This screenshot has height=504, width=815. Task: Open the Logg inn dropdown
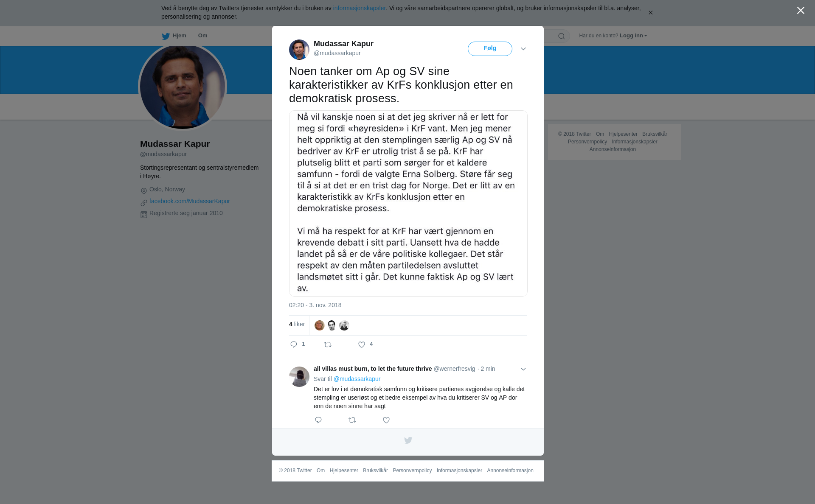click(x=633, y=36)
